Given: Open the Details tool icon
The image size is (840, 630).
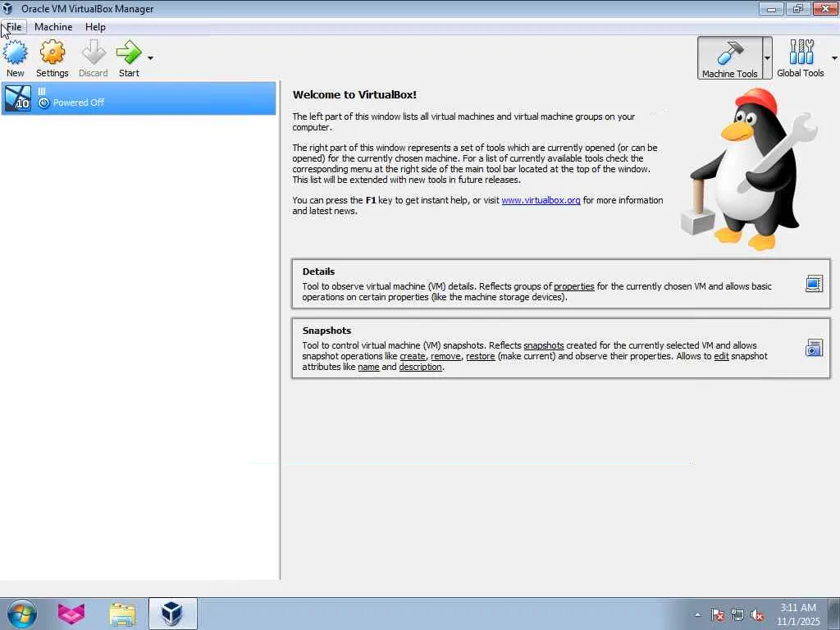Looking at the screenshot, I should pos(814,283).
